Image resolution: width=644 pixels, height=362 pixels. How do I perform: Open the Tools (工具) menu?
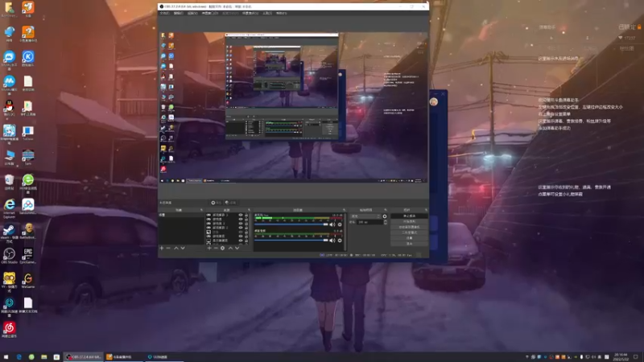point(267,13)
